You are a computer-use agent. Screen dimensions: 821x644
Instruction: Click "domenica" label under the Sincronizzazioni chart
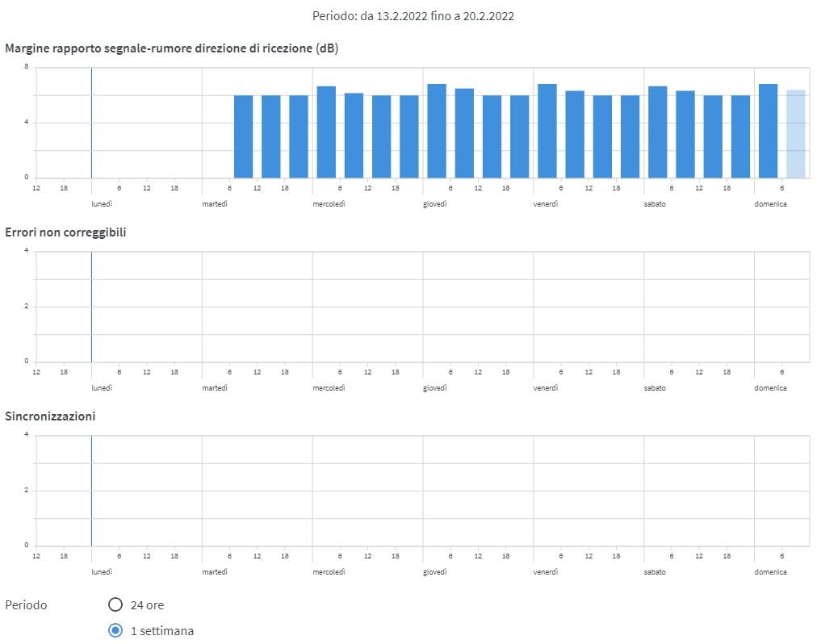[x=770, y=572]
